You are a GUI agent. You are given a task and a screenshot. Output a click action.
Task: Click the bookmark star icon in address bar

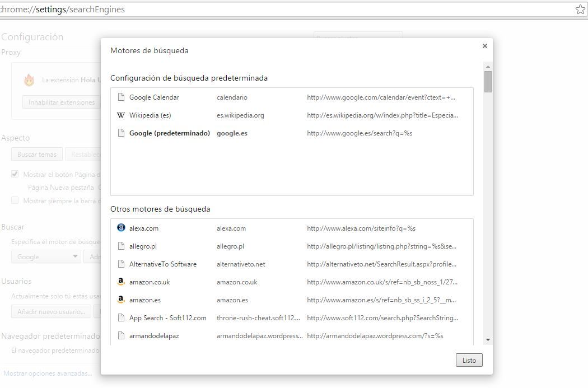point(580,10)
